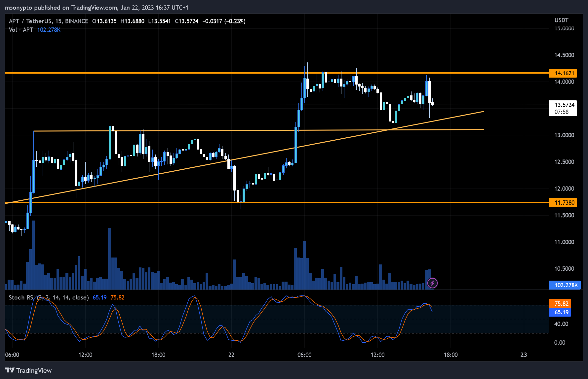588x379 pixels.
Task: Click the 22 date label on time axis
Action: [231, 355]
